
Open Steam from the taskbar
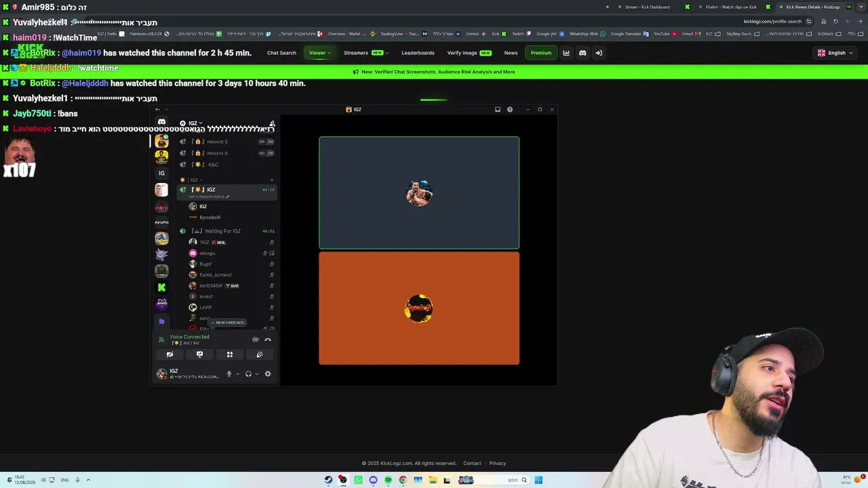point(328,480)
